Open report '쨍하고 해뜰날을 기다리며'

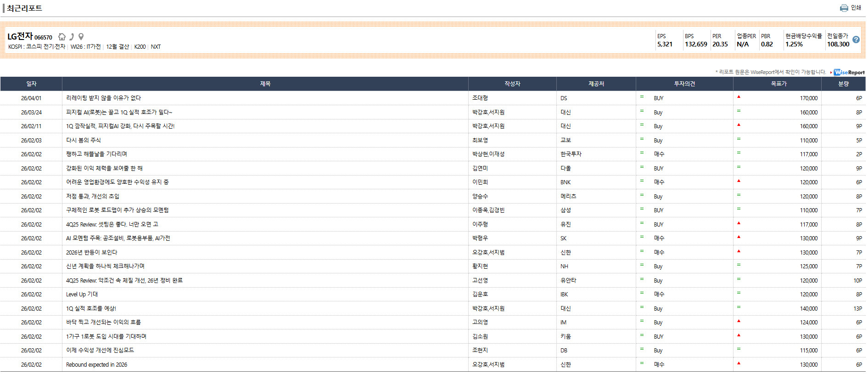pyautogui.click(x=96, y=154)
